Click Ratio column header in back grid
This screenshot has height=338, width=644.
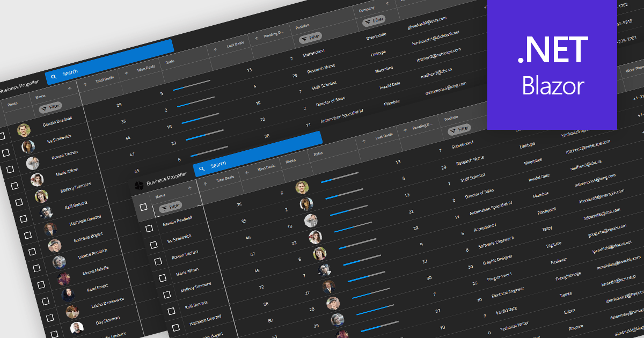point(170,62)
